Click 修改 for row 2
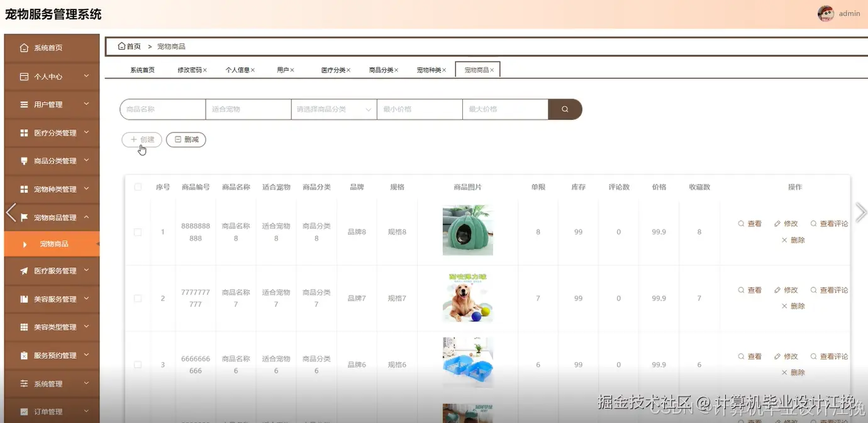 (x=786, y=290)
